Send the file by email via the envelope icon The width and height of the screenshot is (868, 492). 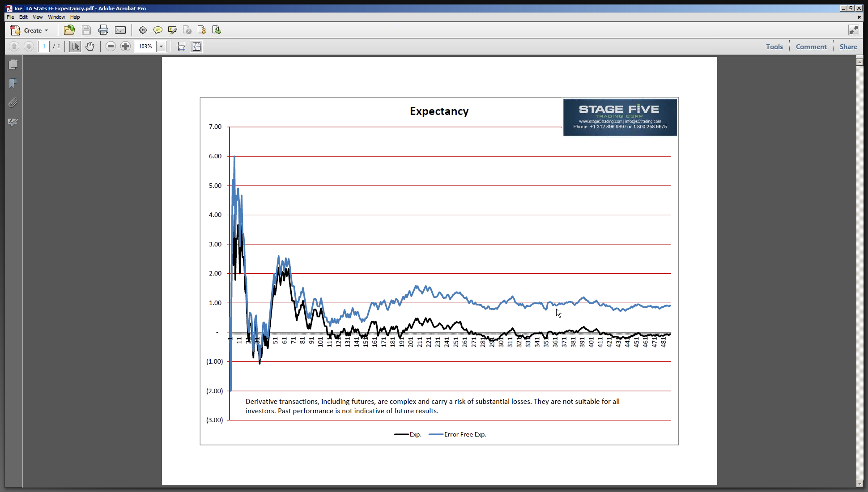[120, 30]
